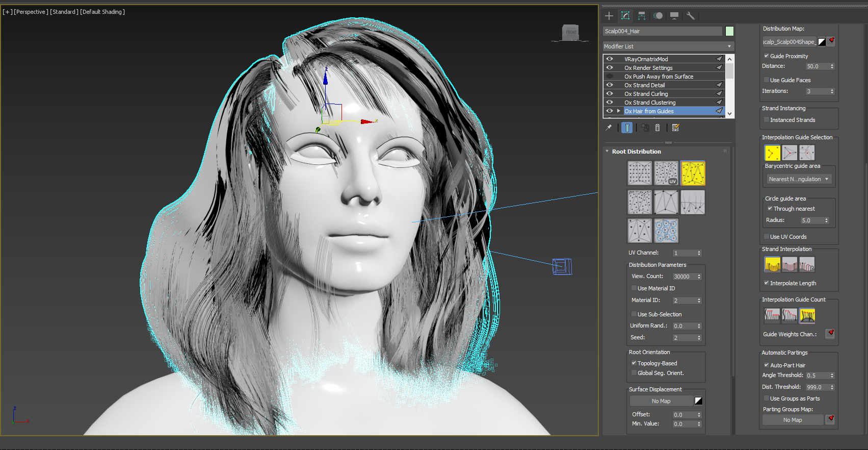Click the Surface Displacement No Map button
The width and height of the screenshot is (868, 450).
[x=661, y=401]
